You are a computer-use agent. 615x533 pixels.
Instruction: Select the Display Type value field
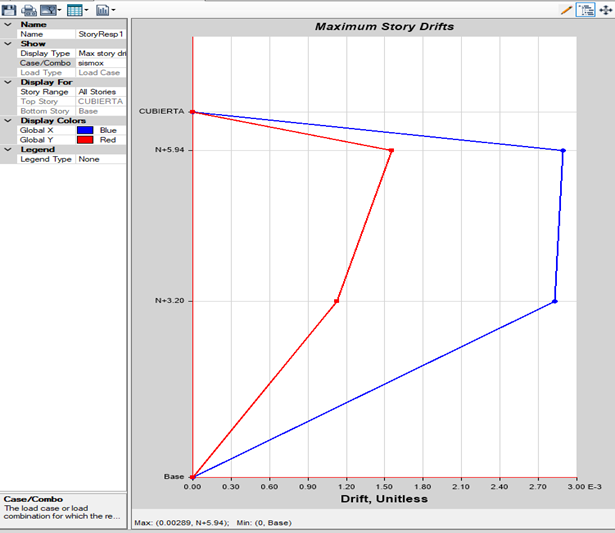click(x=101, y=53)
